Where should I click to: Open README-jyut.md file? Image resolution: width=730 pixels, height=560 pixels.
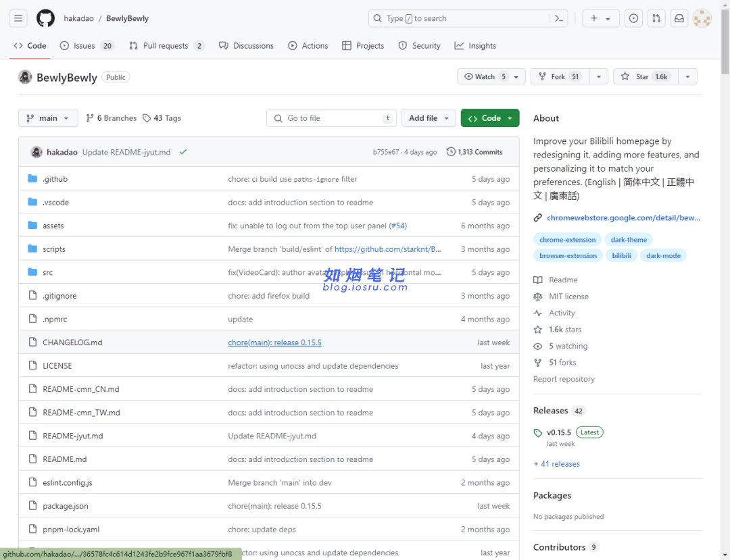72,436
